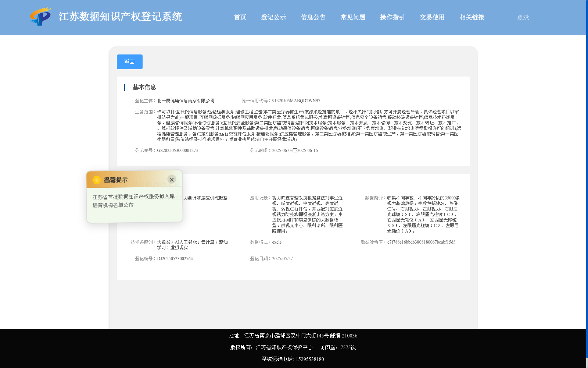588x368 pixels.
Task: Click the 温馨提示 honeycomb icon
Action: 97,180
